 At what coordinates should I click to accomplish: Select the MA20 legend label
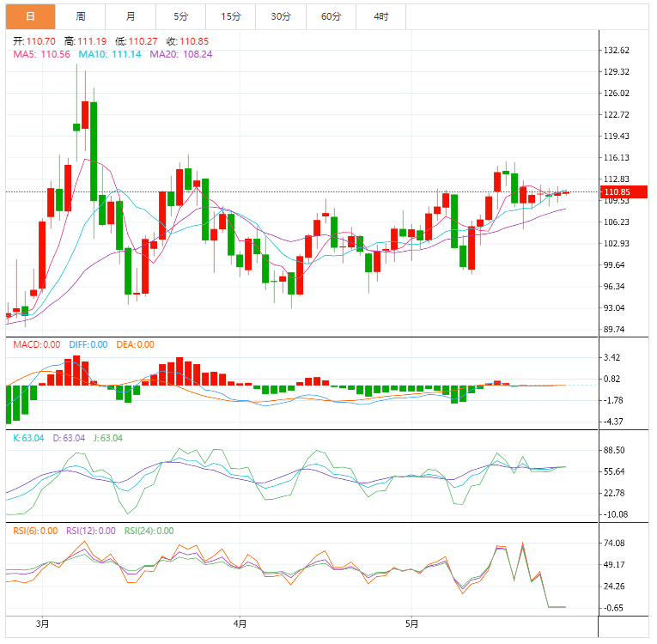(181, 54)
